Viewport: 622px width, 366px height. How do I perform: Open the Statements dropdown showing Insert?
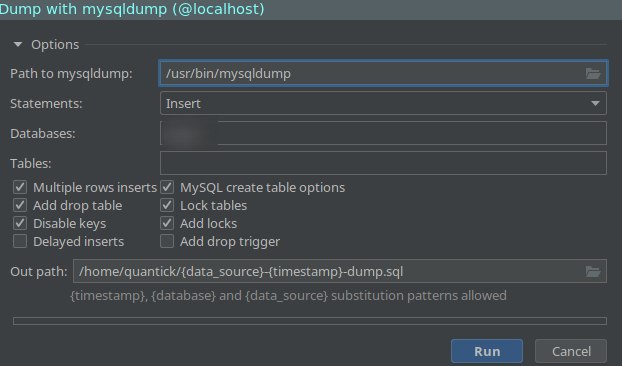383,103
